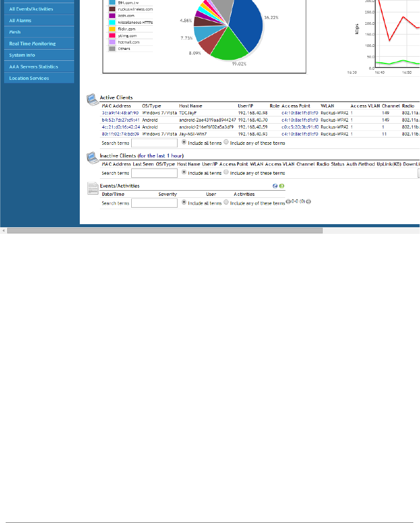
Task: Click Host Name header in Active Clients
Action: click(x=190, y=106)
